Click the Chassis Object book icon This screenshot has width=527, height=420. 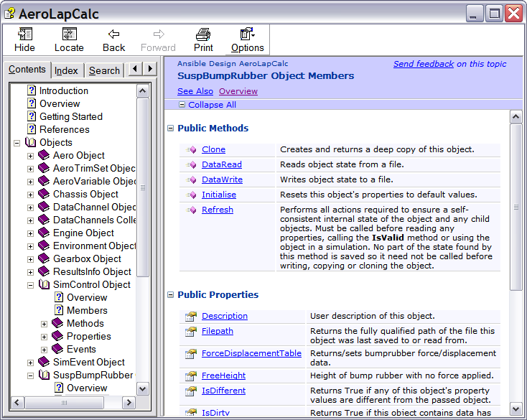(44, 194)
